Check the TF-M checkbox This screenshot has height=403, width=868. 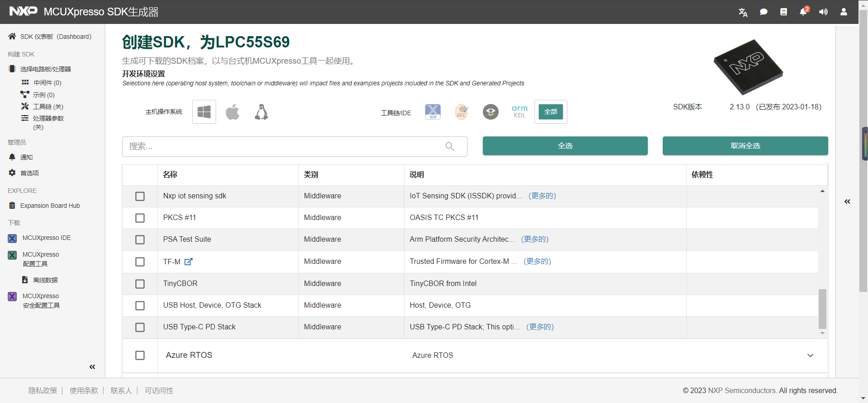pyautogui.click(x=140, y=262)
